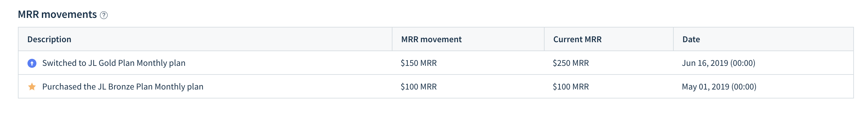Select the Date column header

tap(691, 39)
